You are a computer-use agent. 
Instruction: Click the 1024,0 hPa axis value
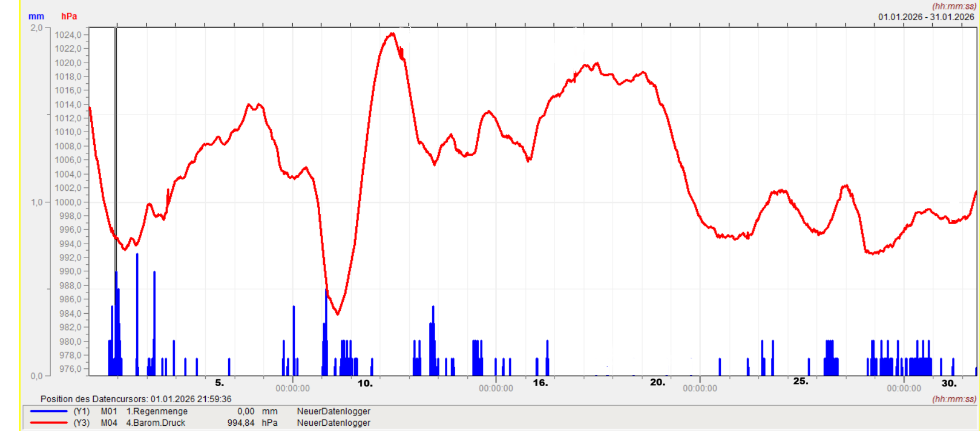tap(68, 35)
